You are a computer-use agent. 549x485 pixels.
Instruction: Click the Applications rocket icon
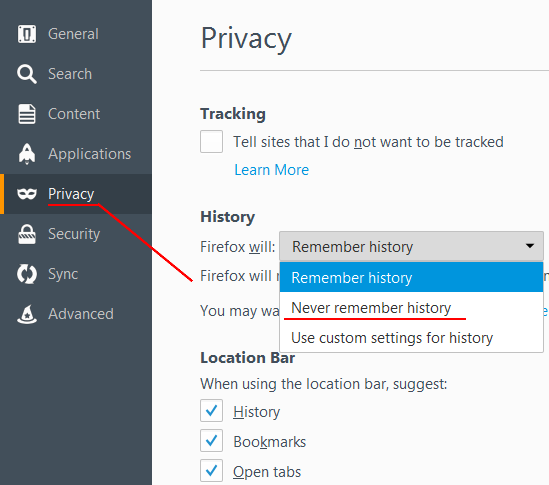pos(27,154)
